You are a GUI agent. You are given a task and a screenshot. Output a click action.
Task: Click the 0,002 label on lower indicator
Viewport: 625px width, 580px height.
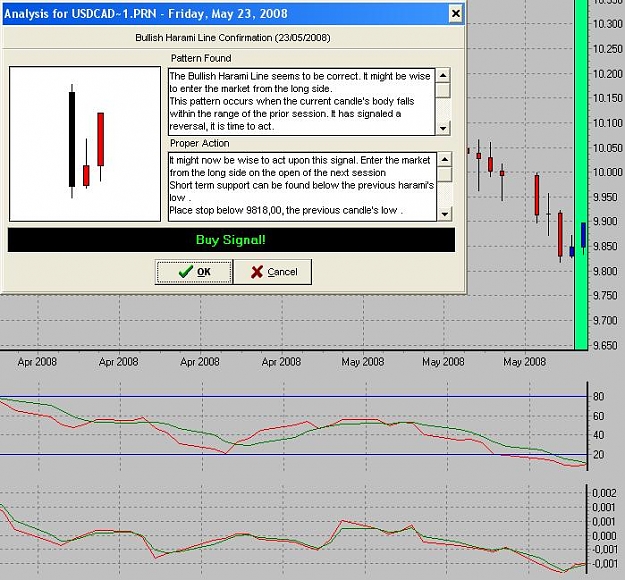(604, 493)
